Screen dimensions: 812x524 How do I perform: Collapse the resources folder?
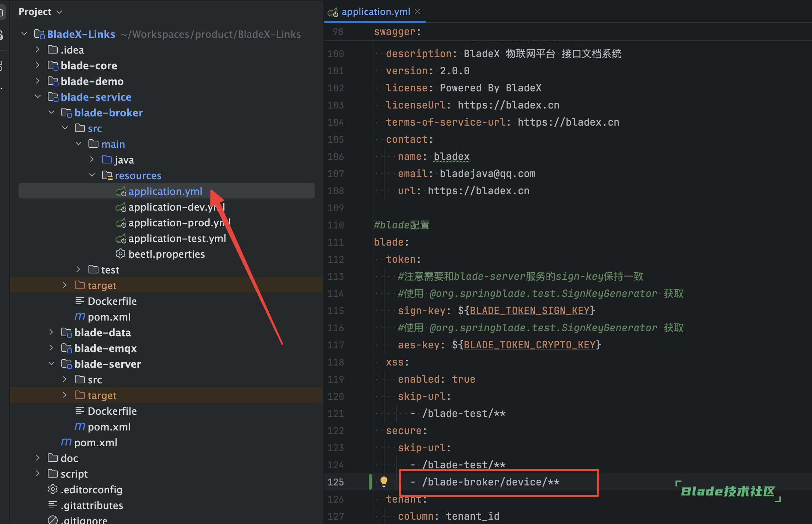click(92, 175)
